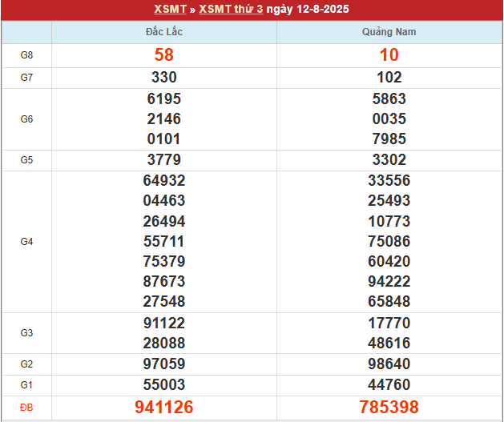Click the date text ngày 12-8-2025
Image resolution: width=504 pixels, height=422 pixels.
308,9
